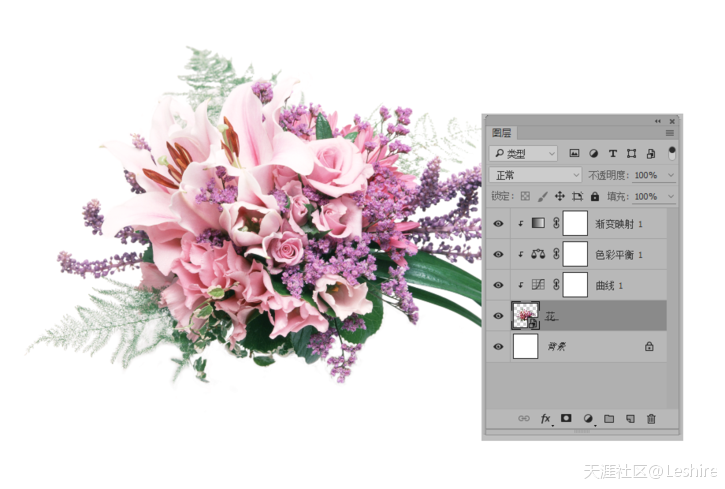Select the 花 layer thumbnail

pos(526,315)
